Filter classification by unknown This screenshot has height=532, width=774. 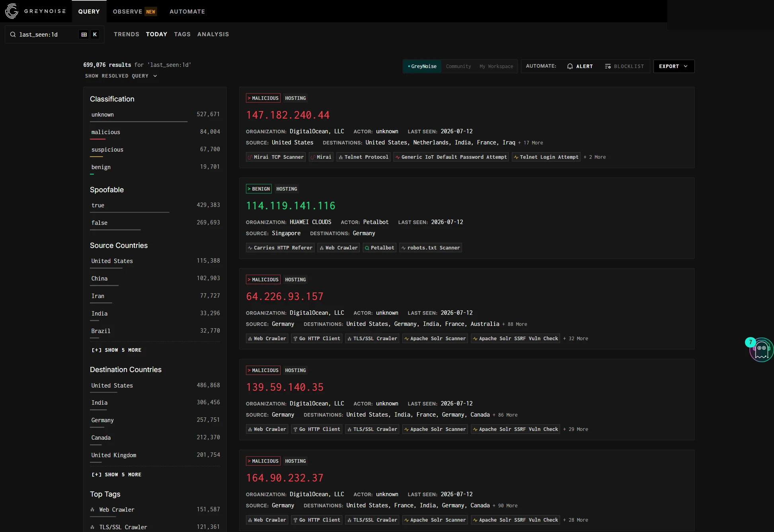(155, 115)
